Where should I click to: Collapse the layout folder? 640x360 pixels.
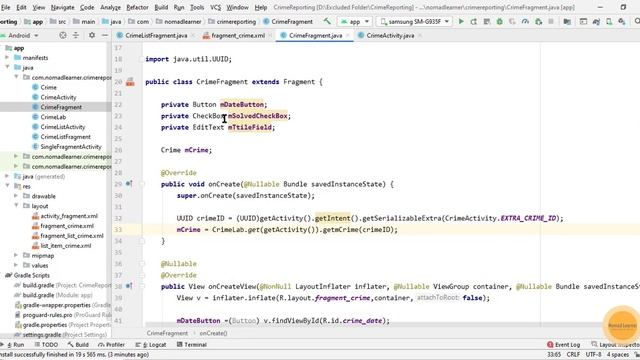click(x=16, y=206)
